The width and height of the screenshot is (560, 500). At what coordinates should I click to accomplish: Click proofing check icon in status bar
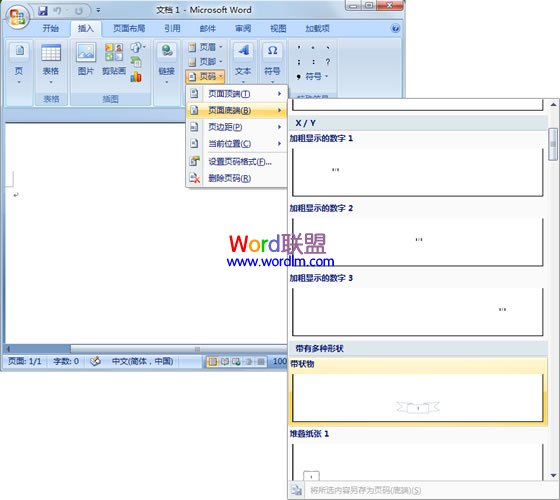pyautogui.click(x=95, y=361)
